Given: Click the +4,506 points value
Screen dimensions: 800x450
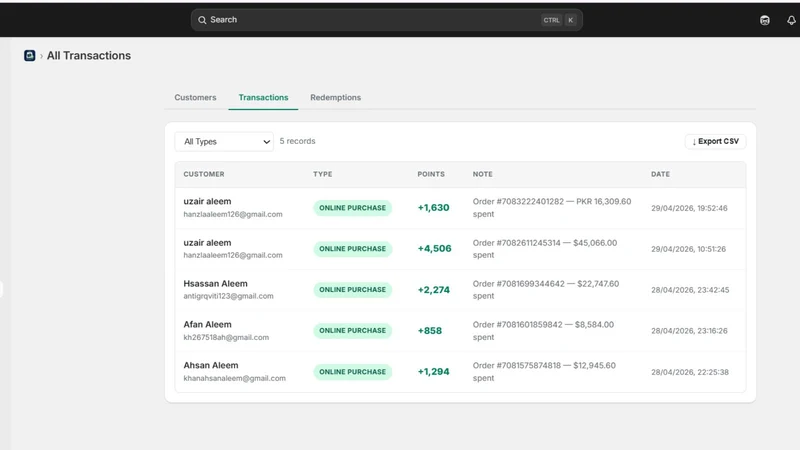Looking at the screenshot, I should click(x=435, y=248).
